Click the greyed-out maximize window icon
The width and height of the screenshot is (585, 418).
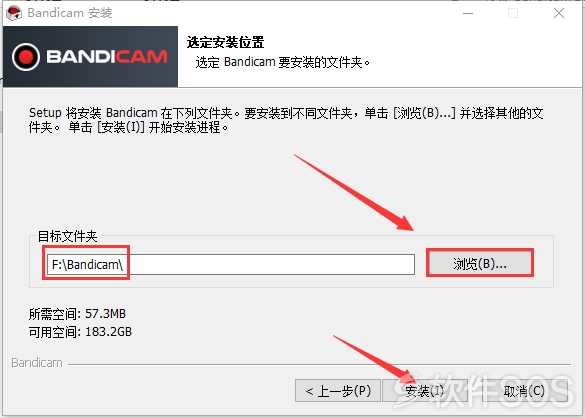(x=513, y=13)
